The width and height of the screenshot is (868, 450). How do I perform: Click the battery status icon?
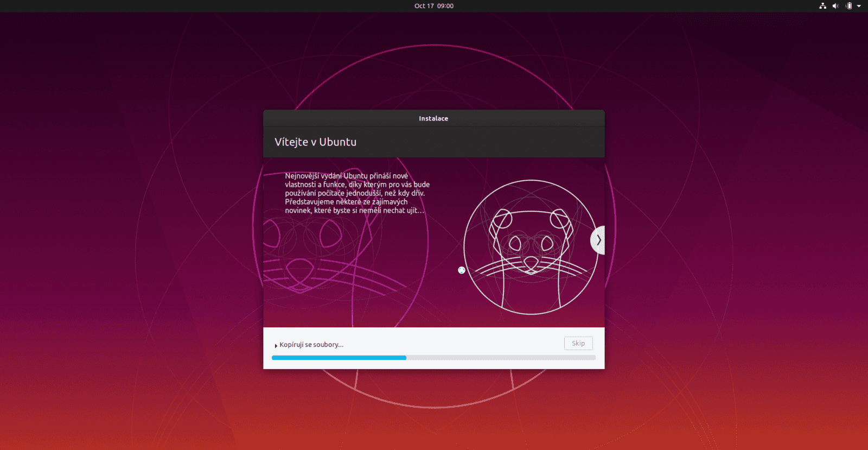[849, 6]
